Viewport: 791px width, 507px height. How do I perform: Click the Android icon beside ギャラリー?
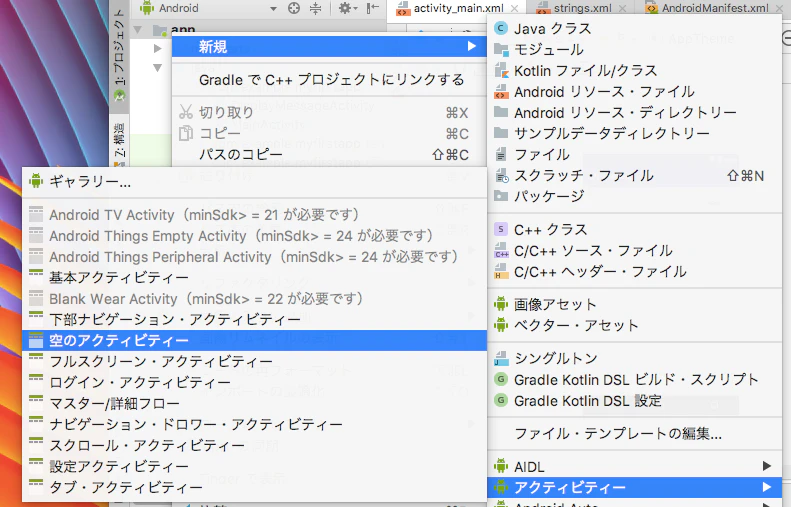pos(36,181)
